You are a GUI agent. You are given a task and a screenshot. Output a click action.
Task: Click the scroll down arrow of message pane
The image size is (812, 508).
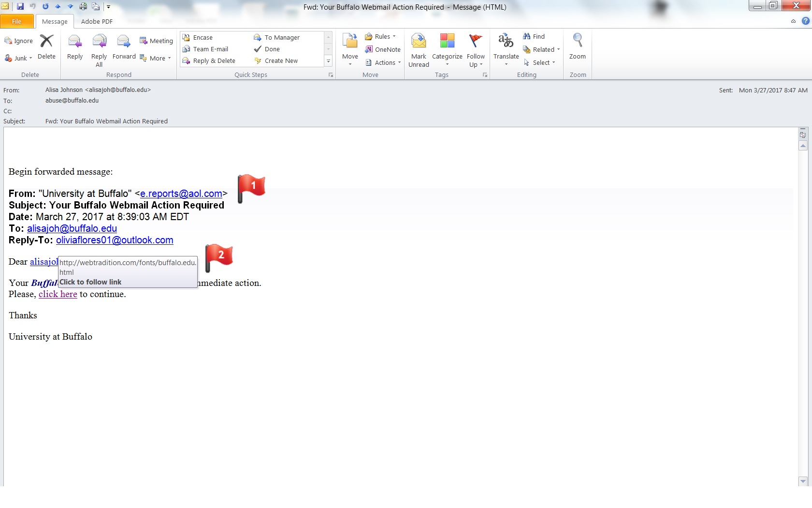tap(803, 481)
